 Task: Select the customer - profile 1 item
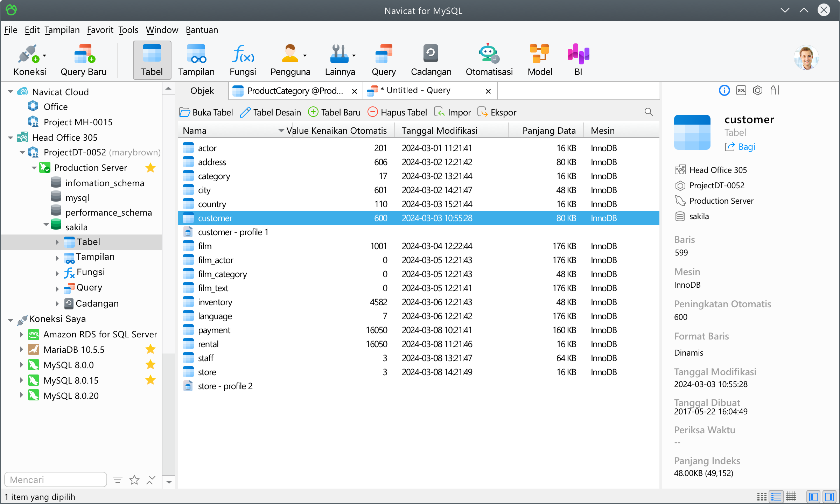click(419, 232)
